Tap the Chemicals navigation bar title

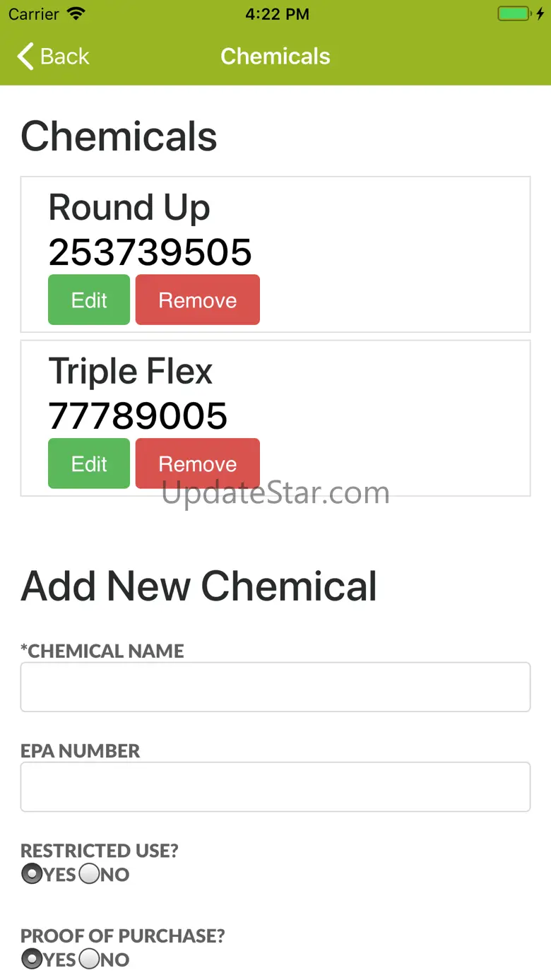coord(275,57)
